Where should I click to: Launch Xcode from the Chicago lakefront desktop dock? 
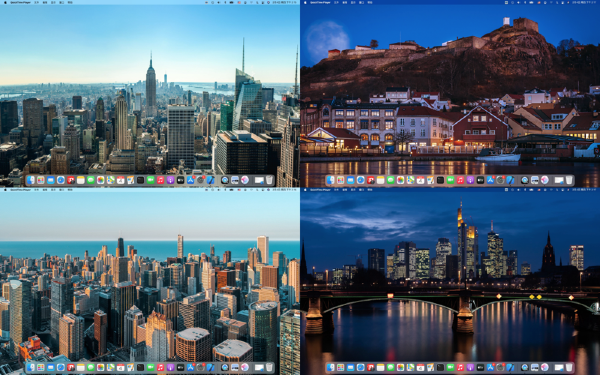click(210, 367)
